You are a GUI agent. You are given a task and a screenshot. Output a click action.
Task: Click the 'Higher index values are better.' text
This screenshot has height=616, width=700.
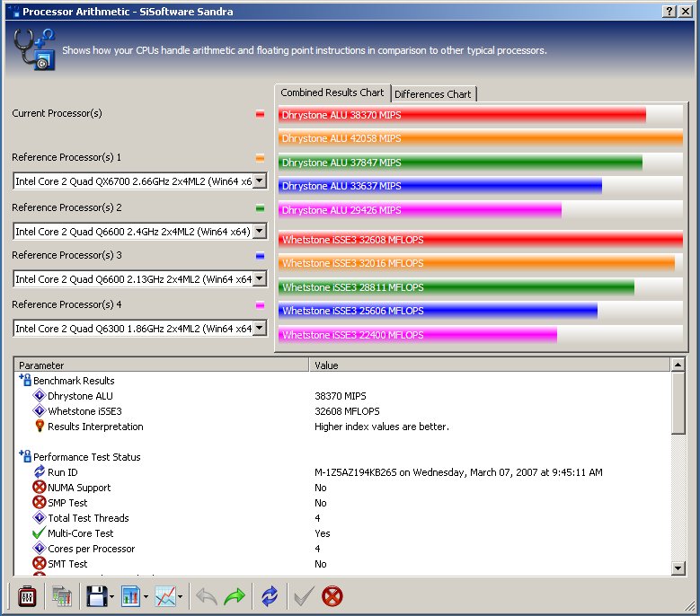pyautogui.click(x=382, y=427)
